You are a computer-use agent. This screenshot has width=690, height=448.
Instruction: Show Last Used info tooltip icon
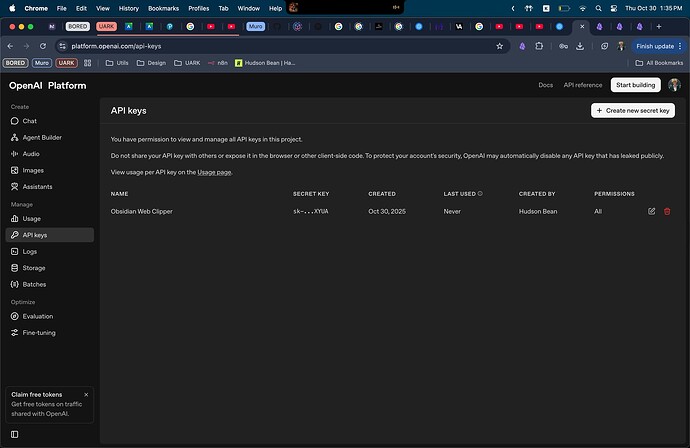click(480, 194)
